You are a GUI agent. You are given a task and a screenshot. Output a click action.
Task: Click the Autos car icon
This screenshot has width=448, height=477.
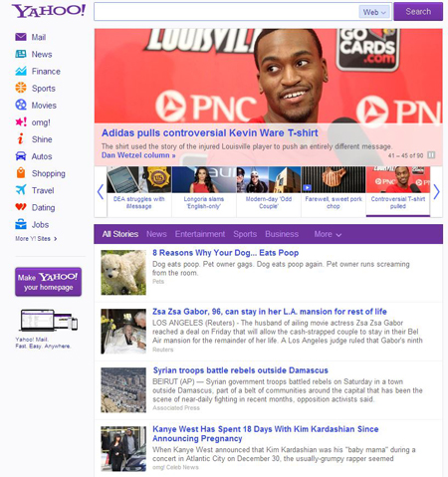[x=21, y=155]
